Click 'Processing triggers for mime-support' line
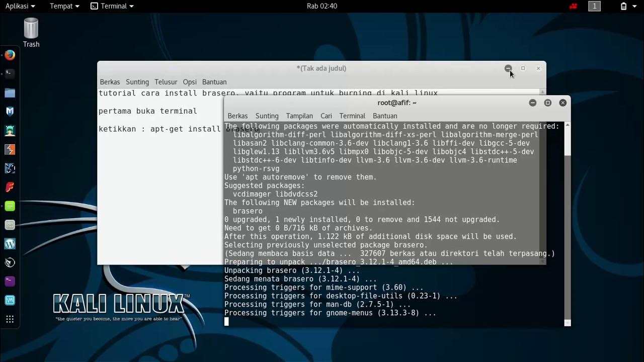This screenshot has height=362, width=644. pyautogui.click(x=324, y=288)
